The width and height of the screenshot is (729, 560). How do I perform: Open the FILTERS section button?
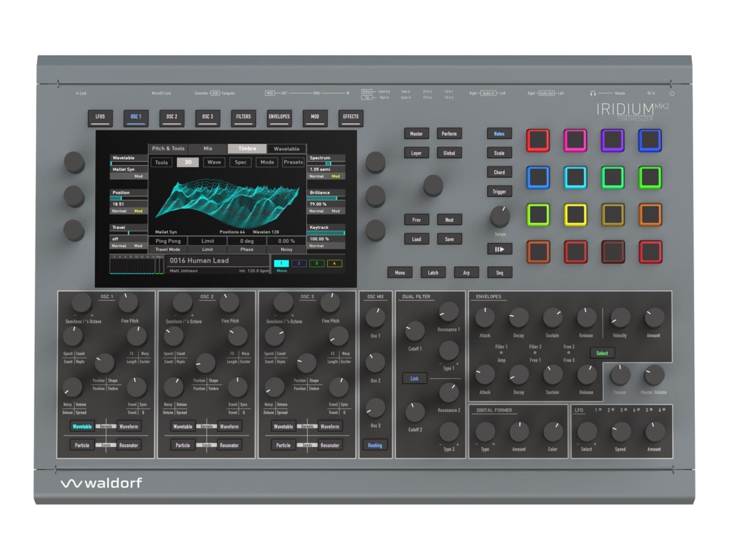[244, 117]
